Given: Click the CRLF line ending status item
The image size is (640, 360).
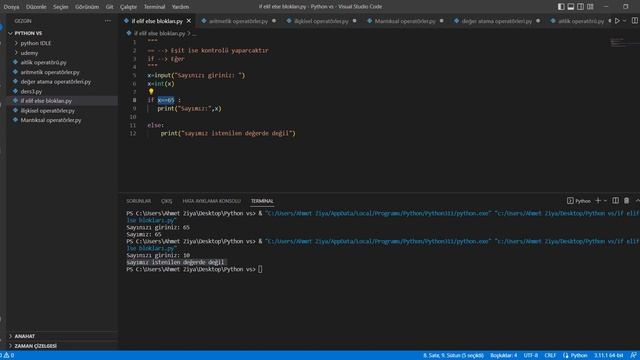Looking at the screenshot, I should [550, 356].
